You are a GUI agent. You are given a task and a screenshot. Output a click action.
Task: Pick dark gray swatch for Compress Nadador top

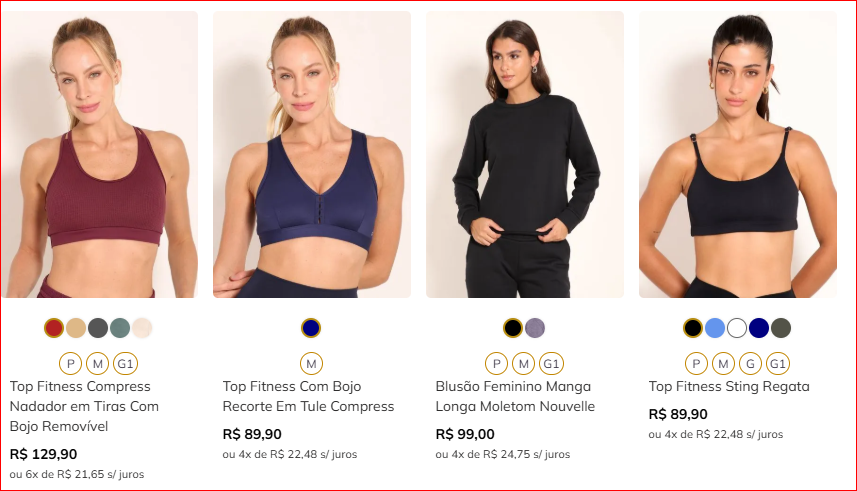[x=98, y=328]
